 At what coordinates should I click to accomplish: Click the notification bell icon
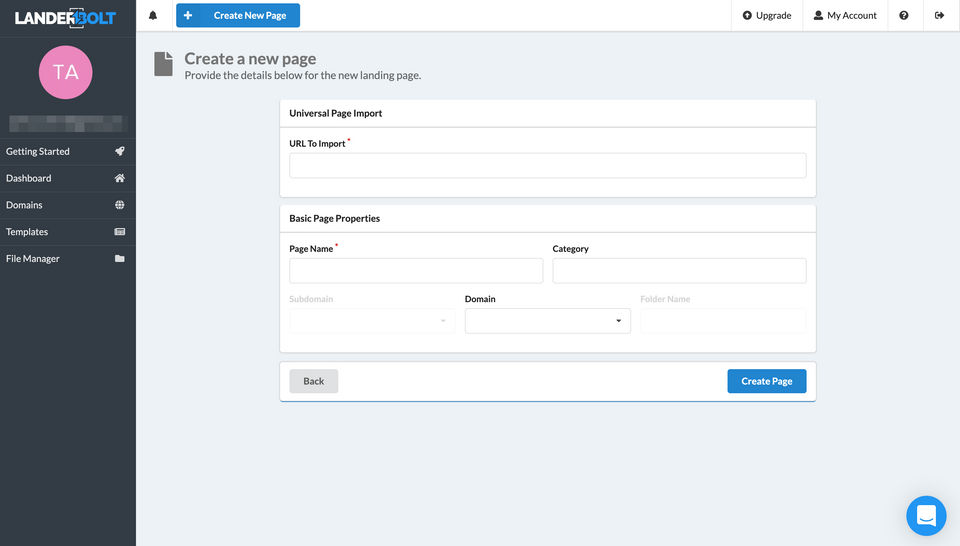pos(153,16)
